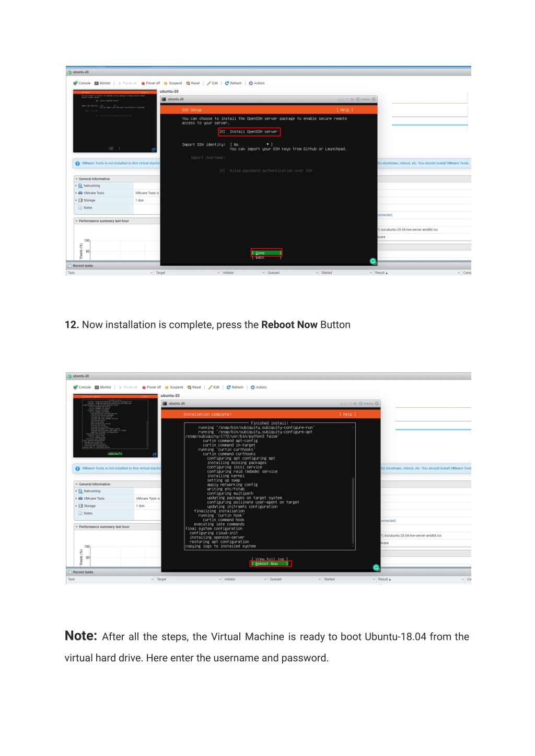This screenshot has width=535, height=756.
Task: Click Power on in the Installation complete screenshot
Action: (x=129, y=387)
